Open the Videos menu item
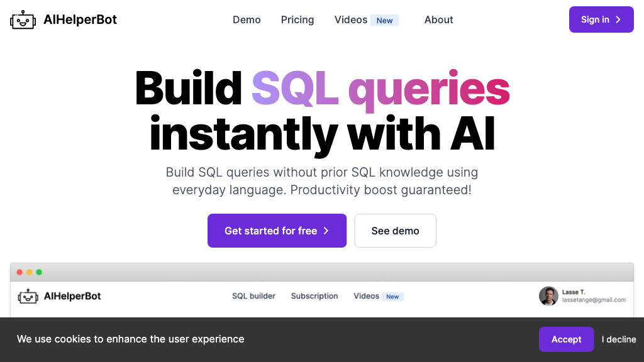Screen dimensions: 644x362 350,19
